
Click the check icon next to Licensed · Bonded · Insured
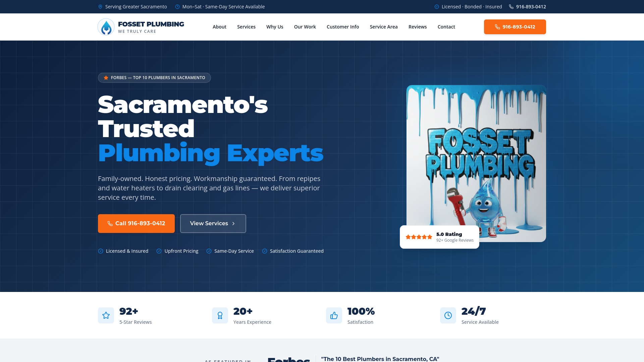pyautogui.click(x=437, y=7)
